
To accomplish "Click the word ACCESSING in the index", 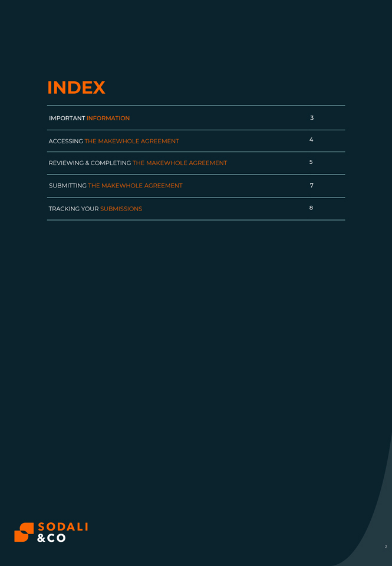I will click(65, 141).
